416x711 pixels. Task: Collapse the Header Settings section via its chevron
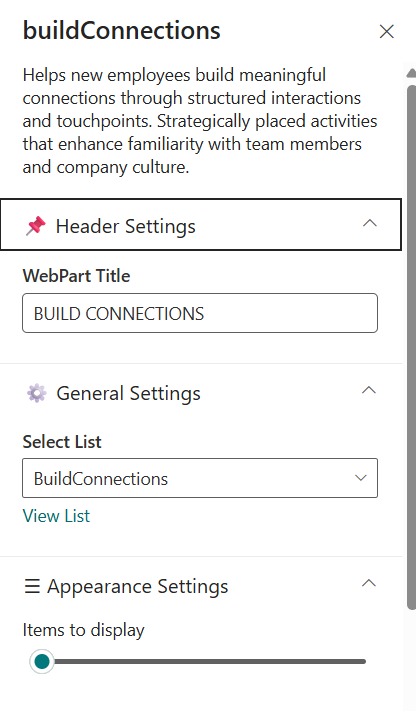click(370, 223)
